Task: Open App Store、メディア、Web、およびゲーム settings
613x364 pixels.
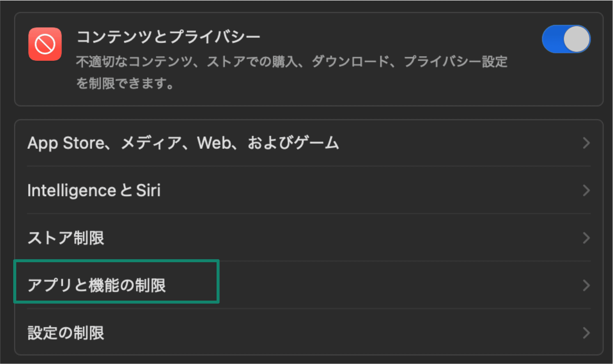Action: pyautogui.click(x=183, y=143)
